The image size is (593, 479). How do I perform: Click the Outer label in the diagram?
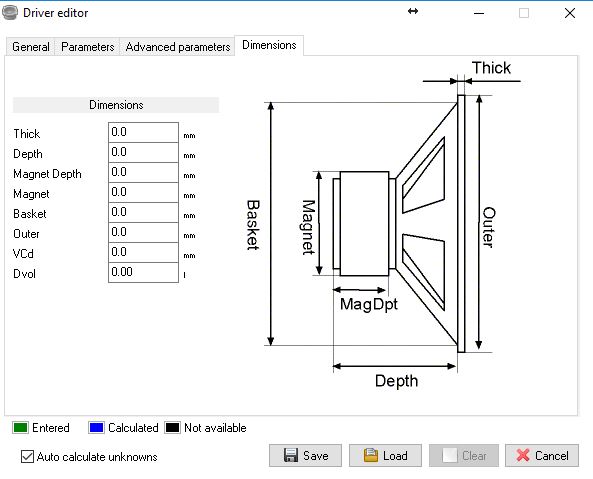tap(488, 227)
